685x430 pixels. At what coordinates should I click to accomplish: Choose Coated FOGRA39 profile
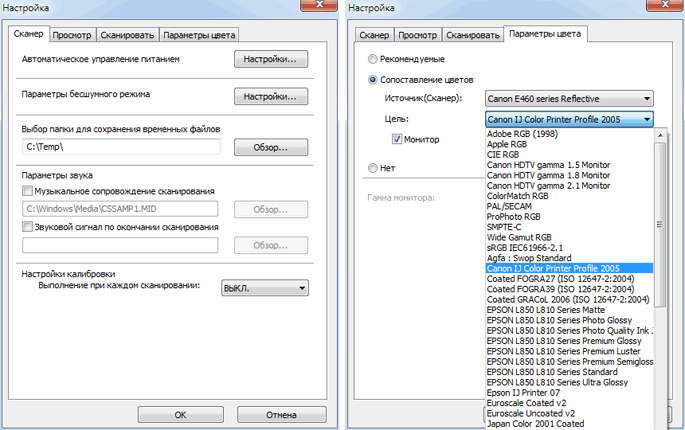pos(570,289)
